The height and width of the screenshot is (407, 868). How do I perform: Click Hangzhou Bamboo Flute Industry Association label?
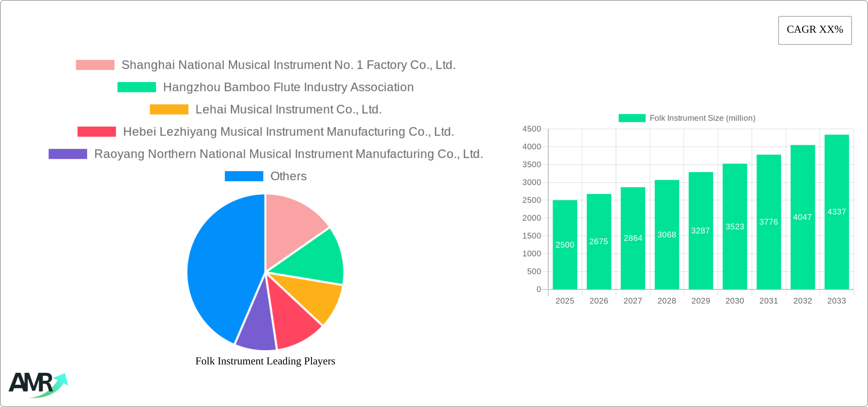tap(288, 87)
